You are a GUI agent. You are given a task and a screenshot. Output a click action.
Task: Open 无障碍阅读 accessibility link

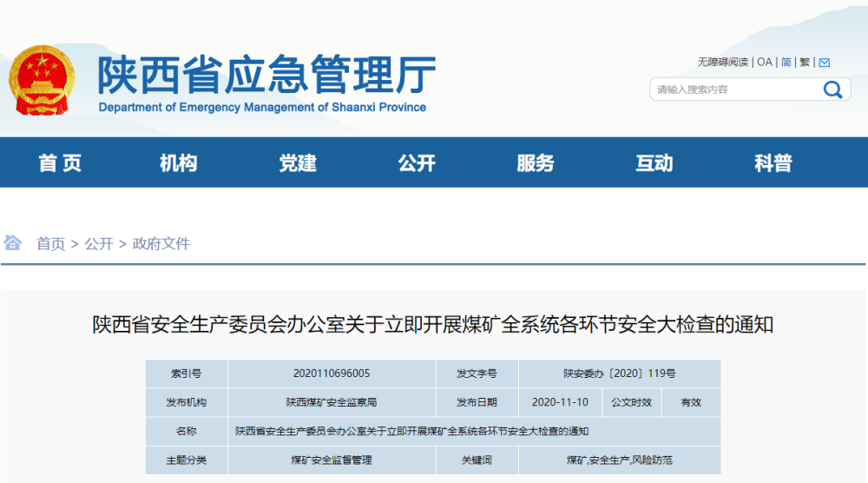coord(722,62)
